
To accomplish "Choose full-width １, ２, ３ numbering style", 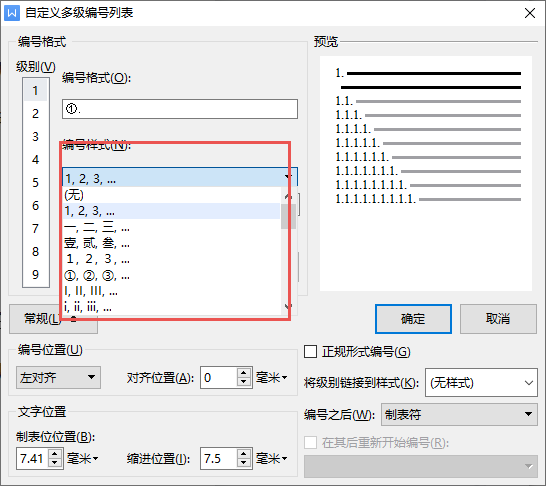I will click(172, 259).
